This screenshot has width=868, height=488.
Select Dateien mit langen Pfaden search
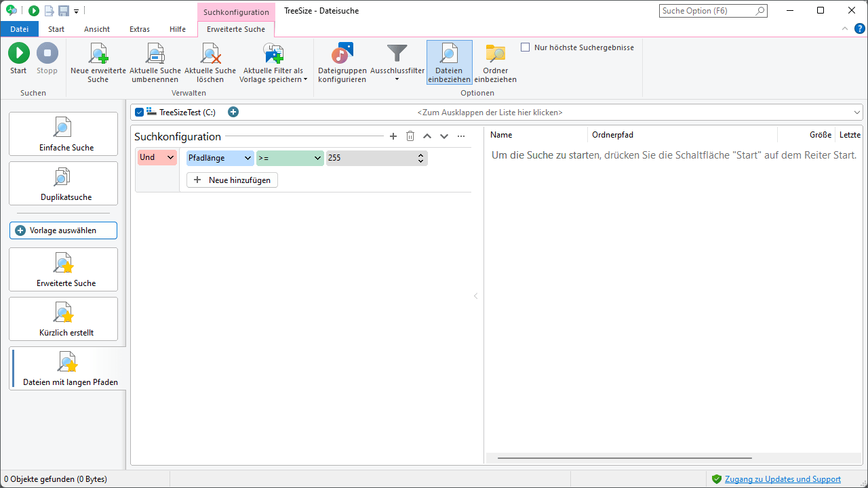[68, 369]
